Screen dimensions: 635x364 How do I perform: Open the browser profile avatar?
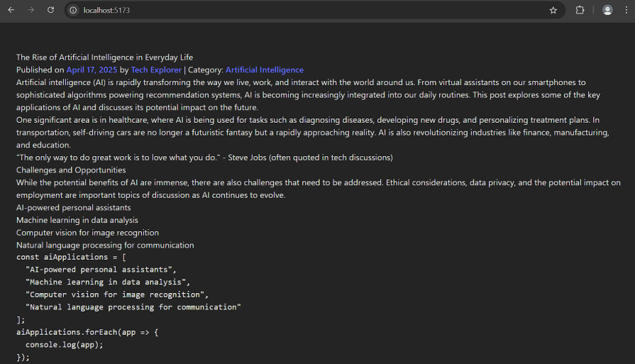click(x=607, y=11)
